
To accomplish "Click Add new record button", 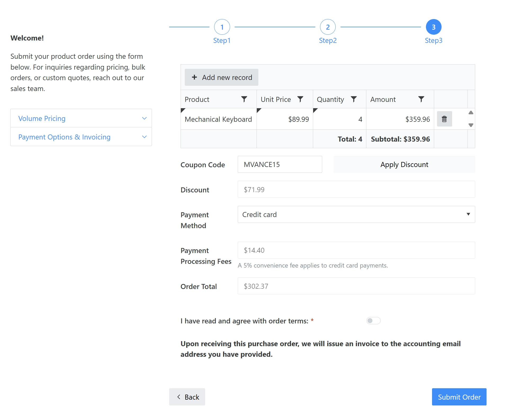I will click(221, 77).
